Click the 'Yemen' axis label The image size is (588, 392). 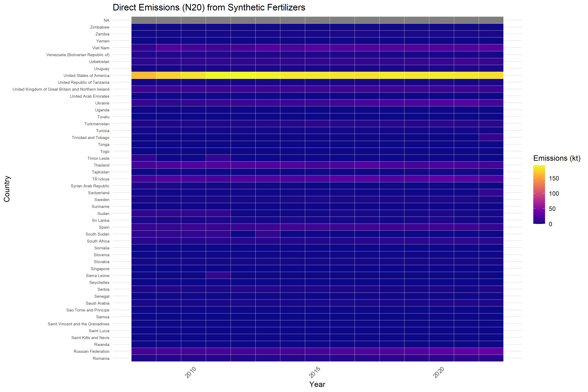coord(103,41)
